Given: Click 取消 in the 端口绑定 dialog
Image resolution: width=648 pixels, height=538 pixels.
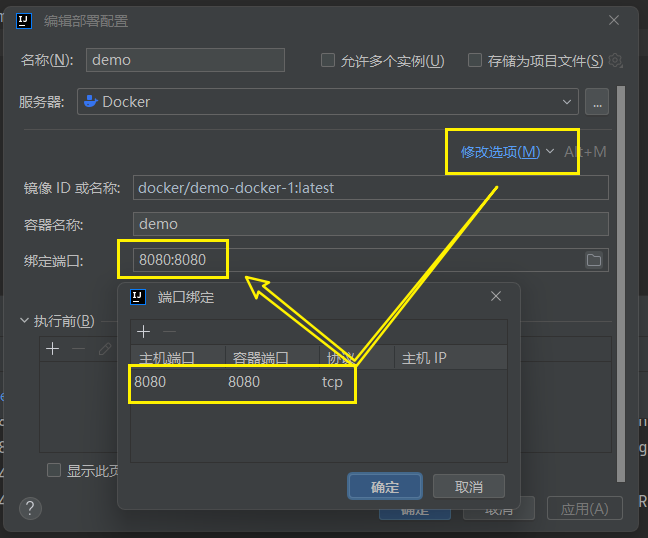Looking at the screenshot, I should 468,487.
